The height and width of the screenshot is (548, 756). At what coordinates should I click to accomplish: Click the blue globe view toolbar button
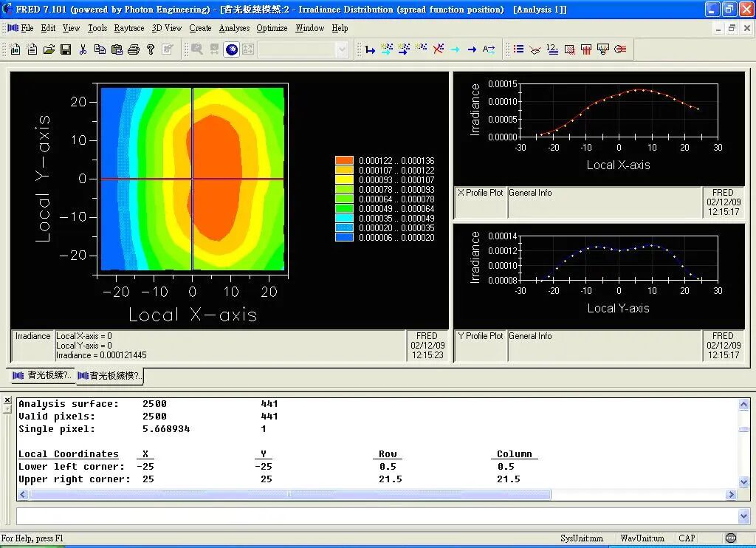point(231,49)
